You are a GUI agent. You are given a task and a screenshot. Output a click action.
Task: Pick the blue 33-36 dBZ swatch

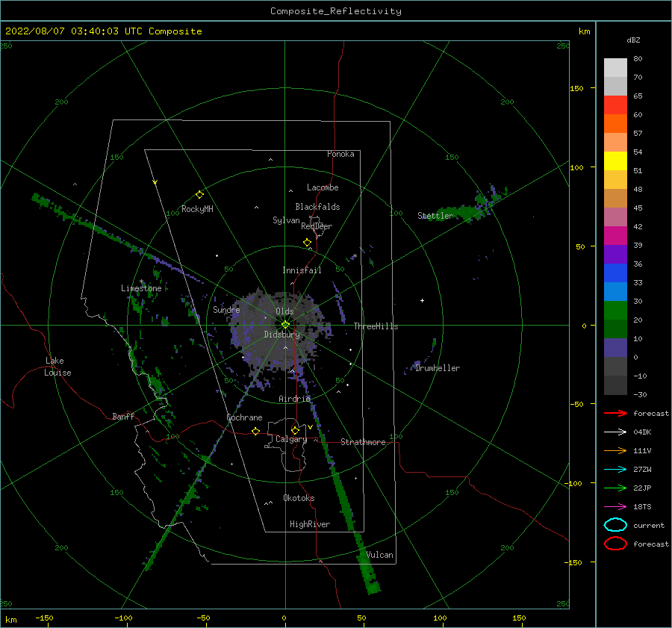click(615, 273)
